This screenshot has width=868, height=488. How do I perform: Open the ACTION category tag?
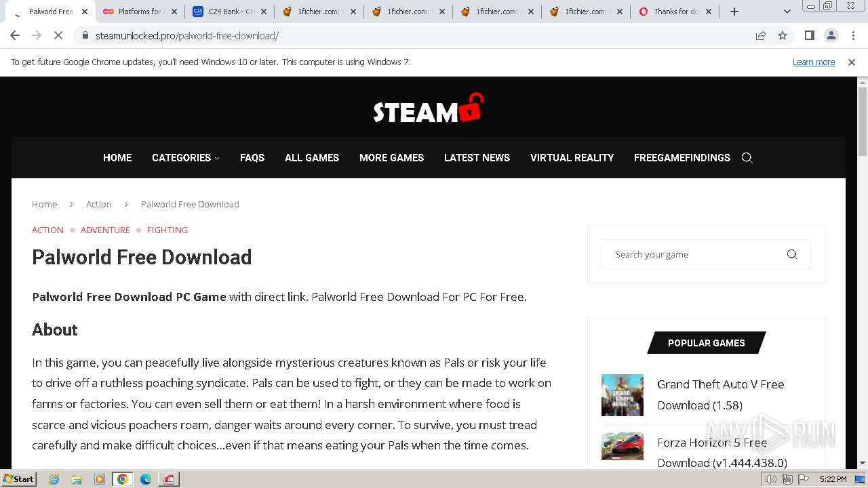click(x=47, y=230)
